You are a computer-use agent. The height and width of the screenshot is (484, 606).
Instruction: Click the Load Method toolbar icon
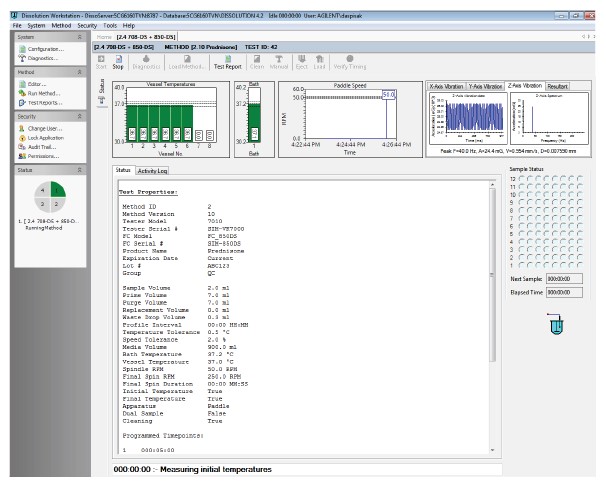(186, 62)
